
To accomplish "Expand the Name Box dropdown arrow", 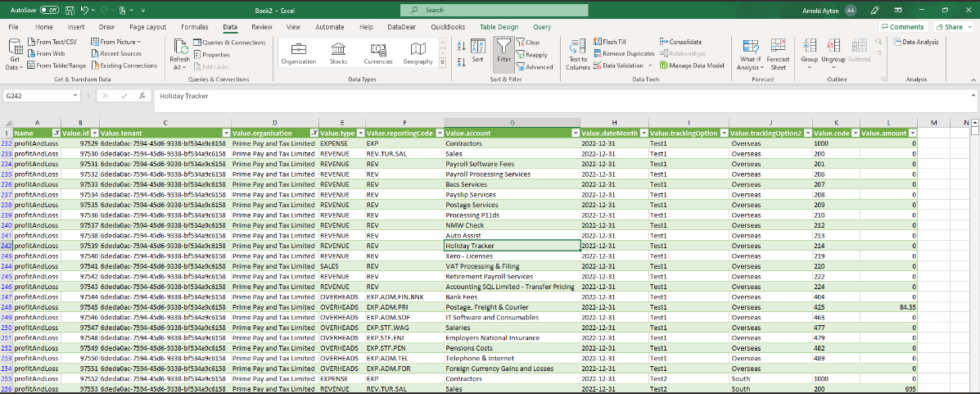I will tap(77, 96).
